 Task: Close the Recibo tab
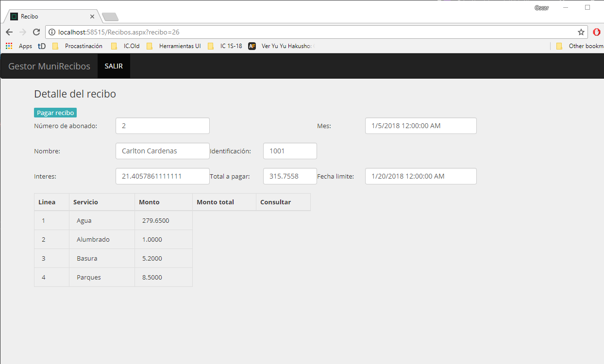click(x=92, y=17)
